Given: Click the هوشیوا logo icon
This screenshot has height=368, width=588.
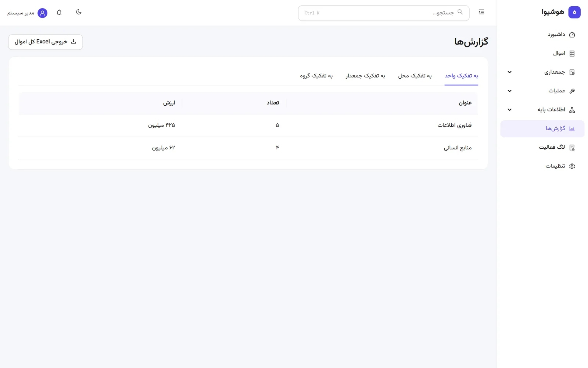Looking at the screenshot, I should 574,12.
